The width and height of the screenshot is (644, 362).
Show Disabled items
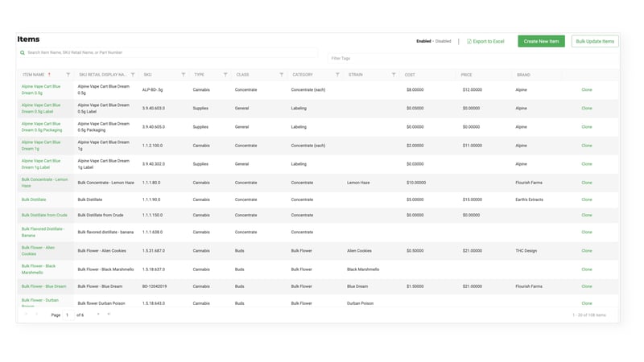click(444, 41)
